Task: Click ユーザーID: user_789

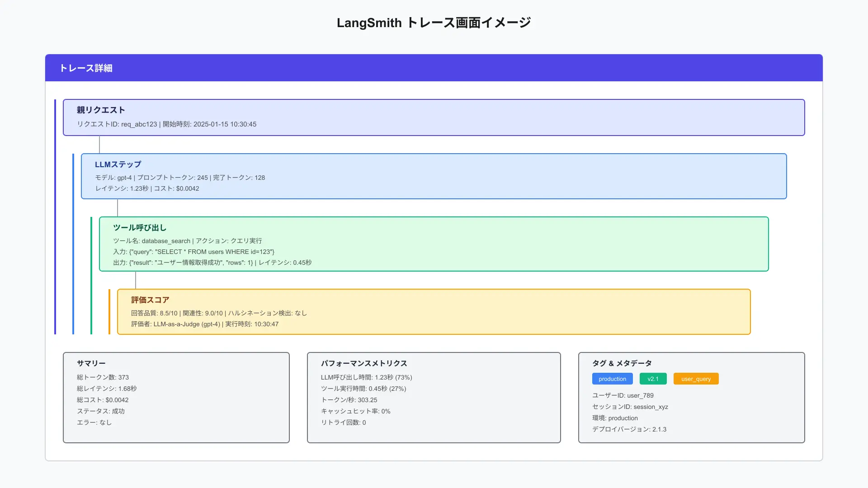Action: [623, 395]
